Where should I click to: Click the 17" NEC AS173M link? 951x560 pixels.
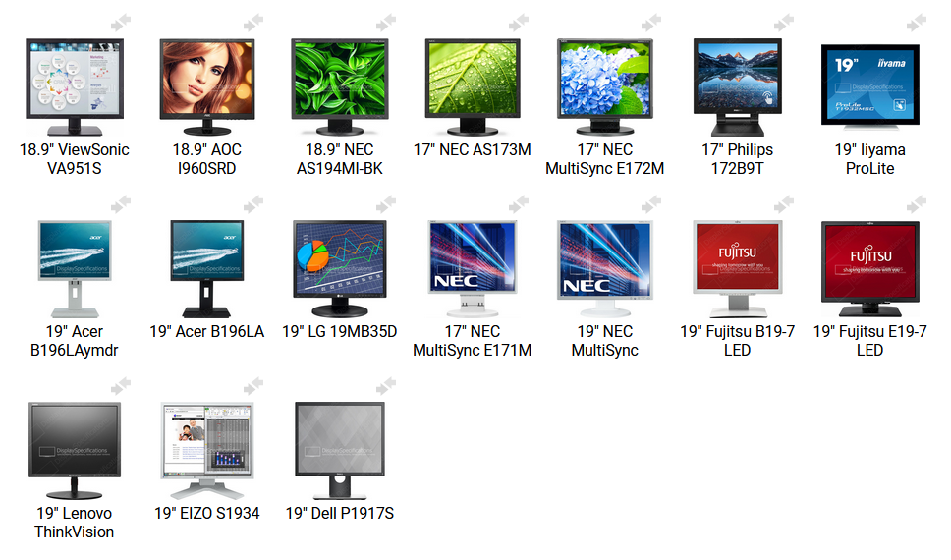click(x=473, y=150)
